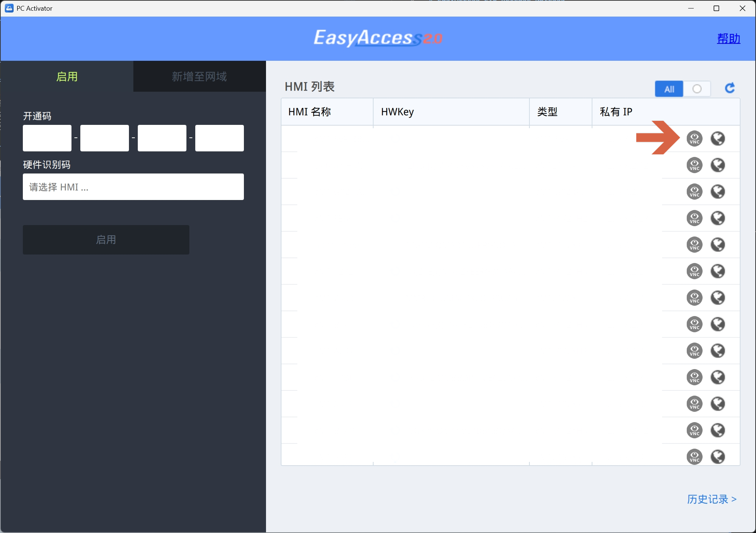Image resolution: width=756 pixels, height=533 pixels.
Task: Select the fifth HMI row's globe icon
Action: pyautogui.click(x=718, y=245)
